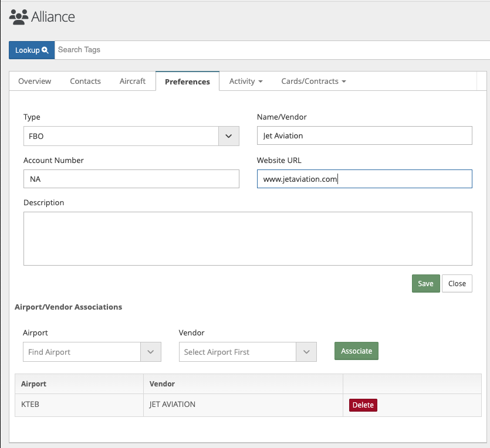Go to the Aircraft tab
490x448 pixels.
(132, 82)
